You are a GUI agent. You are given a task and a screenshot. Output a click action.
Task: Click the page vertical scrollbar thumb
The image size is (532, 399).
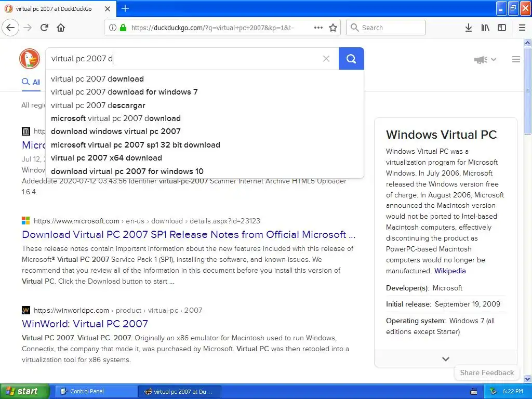coord(527,91)
